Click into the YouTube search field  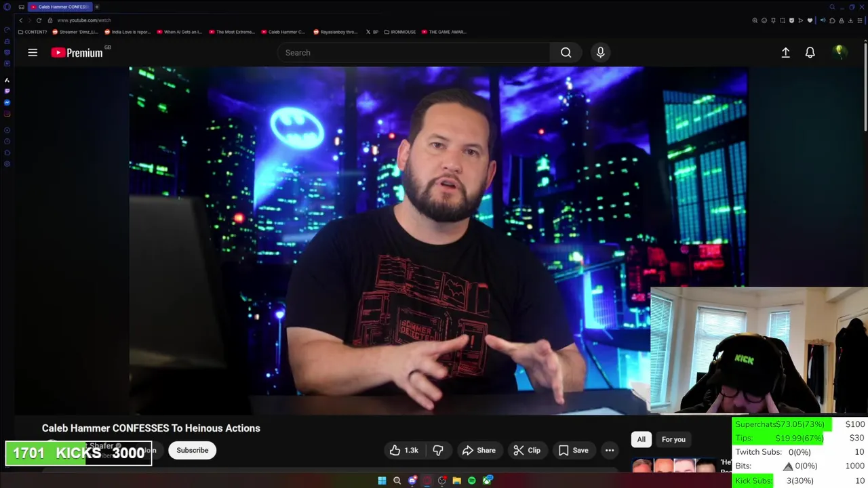tap(414, 52)
